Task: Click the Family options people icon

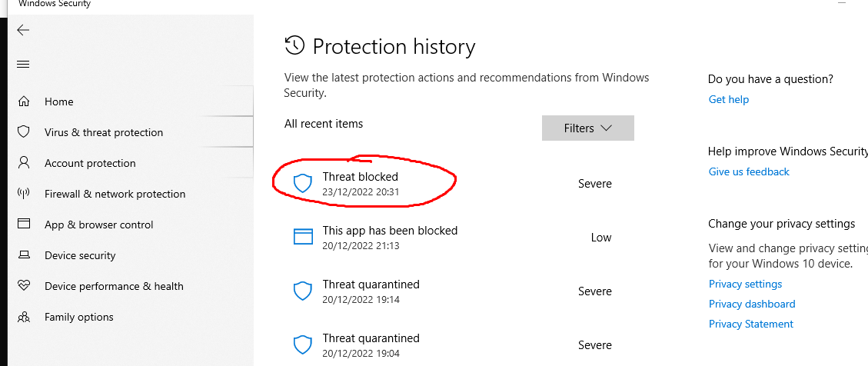Action: point(23,317)
